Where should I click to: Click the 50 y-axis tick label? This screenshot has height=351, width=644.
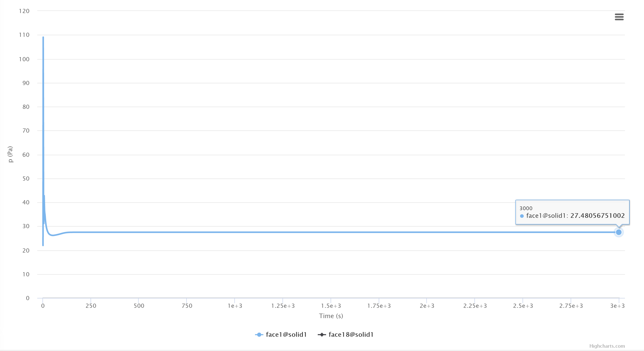tap(26, 178)
